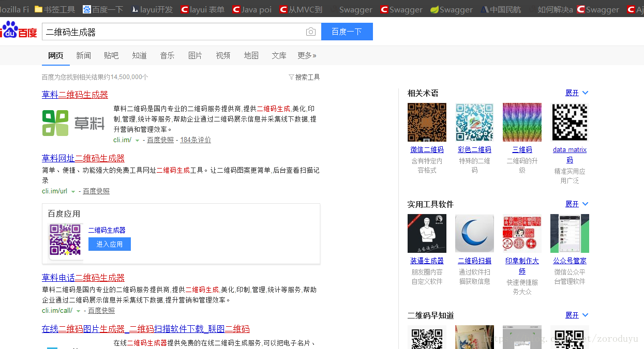
Task: Switch to the 地图 tab
Action: [x=251, y=55]
